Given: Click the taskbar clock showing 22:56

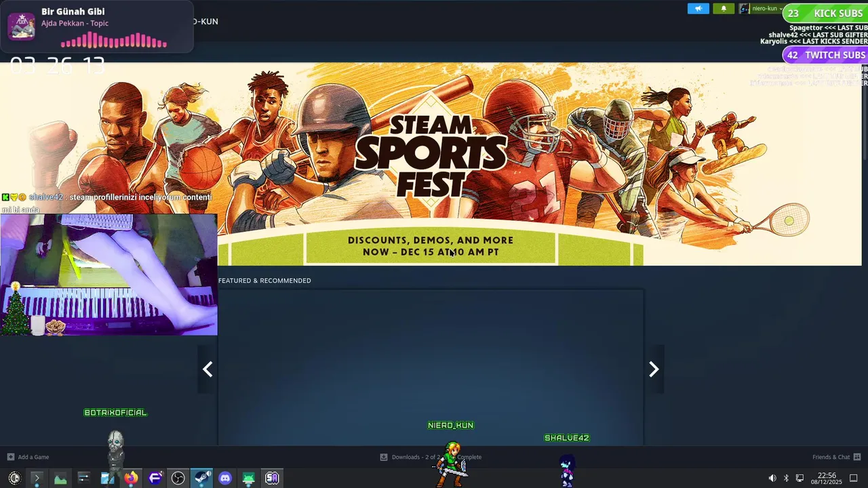Looking at the screenshot, I should 827,478.
